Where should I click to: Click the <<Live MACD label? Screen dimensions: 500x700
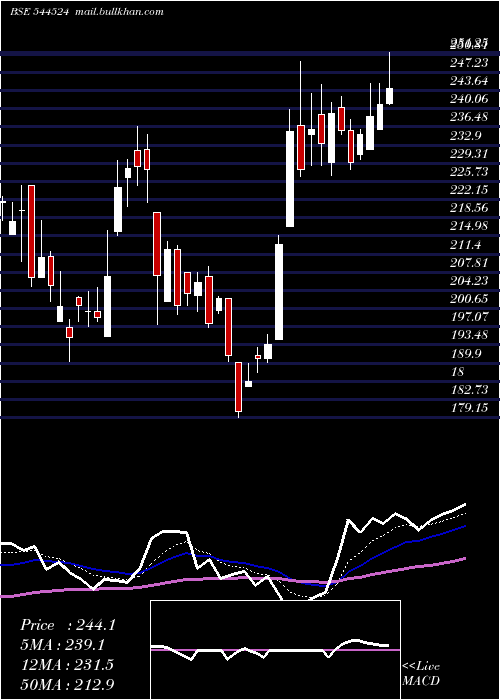421,674
